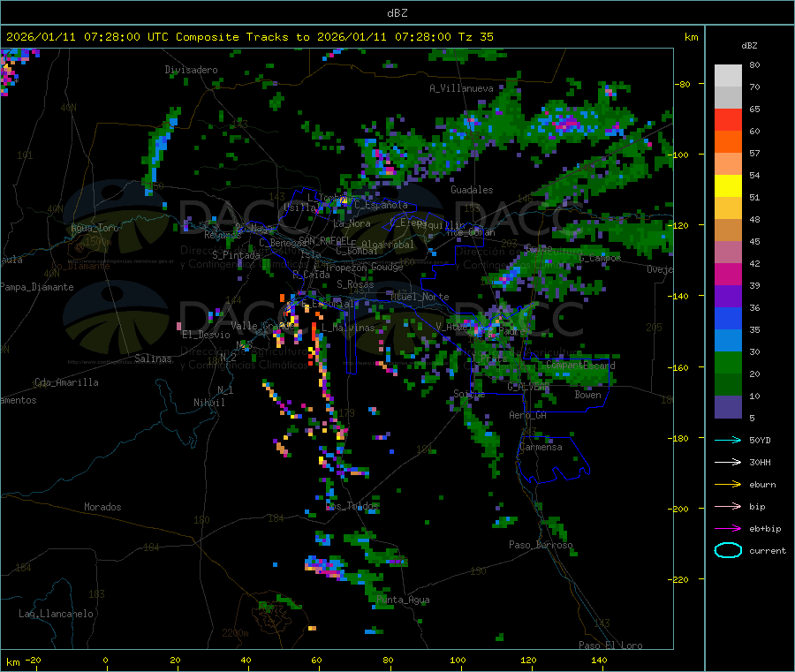Click the 'Guadales' map label
This screenshot has width=795, height=672.
coord(472,190)
